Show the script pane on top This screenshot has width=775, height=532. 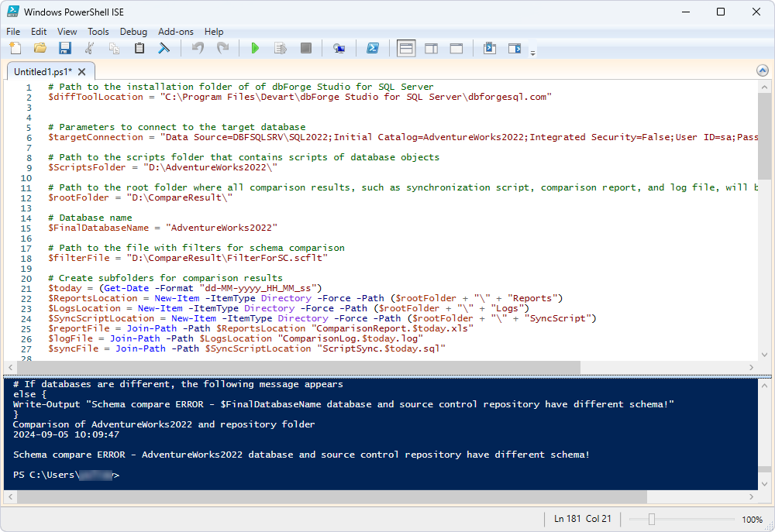coord(406,49)
